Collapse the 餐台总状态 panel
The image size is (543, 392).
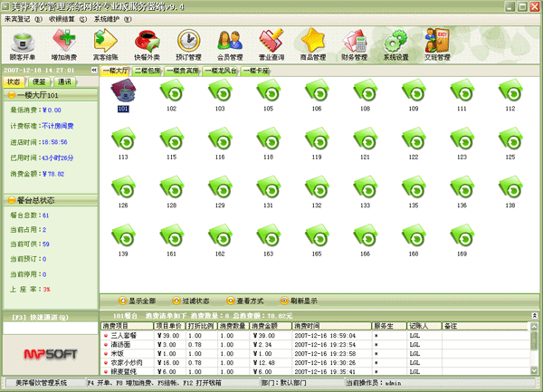pos(89,200)
